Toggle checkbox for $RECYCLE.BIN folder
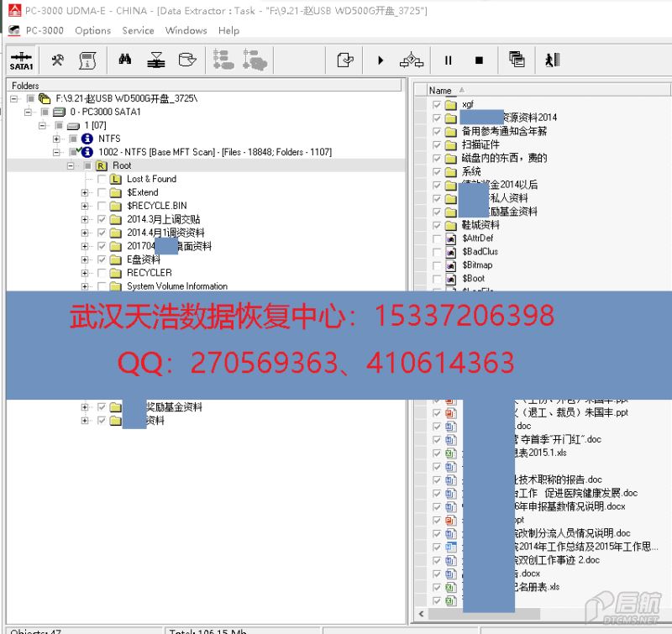672x634 pixels. pos(102,206)
